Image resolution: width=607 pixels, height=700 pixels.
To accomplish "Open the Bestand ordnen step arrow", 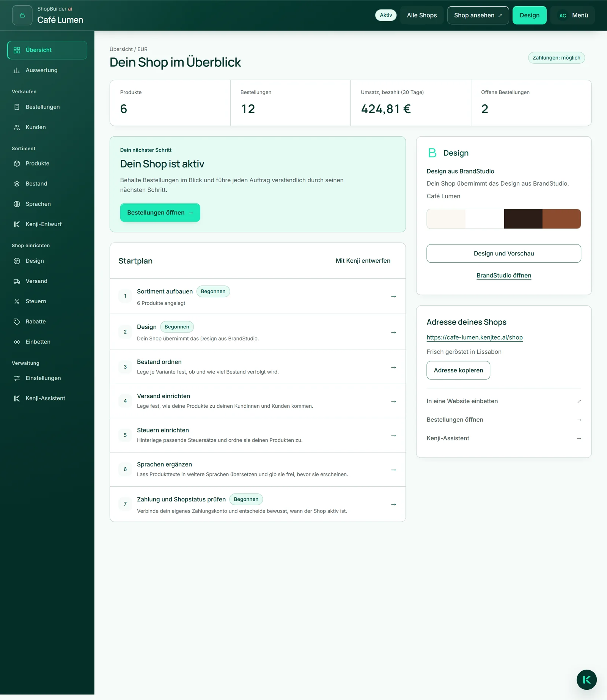I will tap(393, 367).
